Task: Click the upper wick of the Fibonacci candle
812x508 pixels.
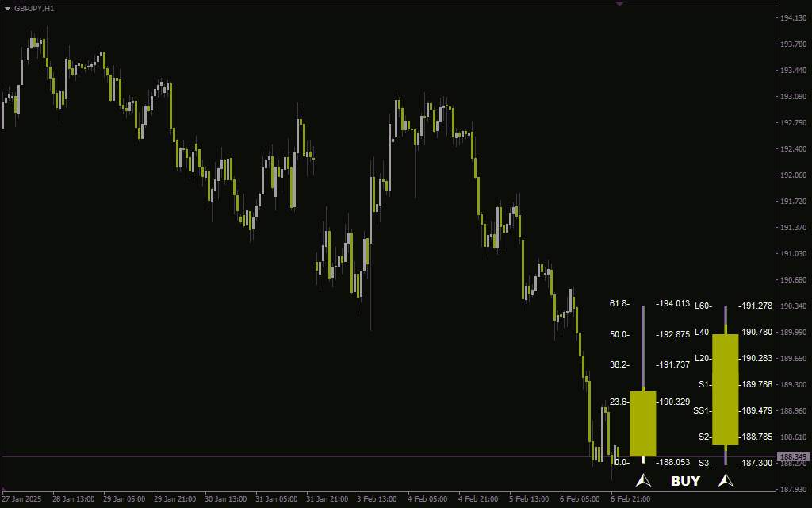Action: pos(643,348)
